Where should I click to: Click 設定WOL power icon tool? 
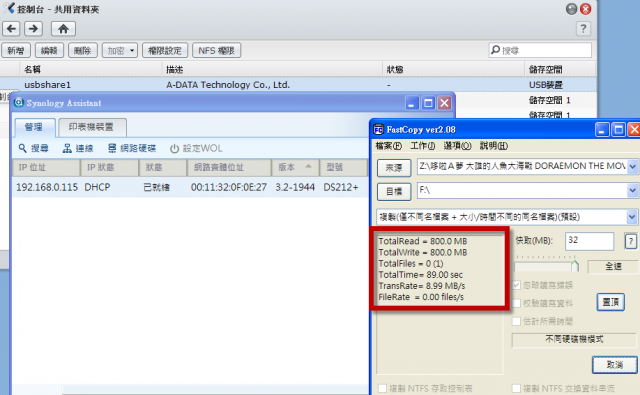(x=196, y=148)
